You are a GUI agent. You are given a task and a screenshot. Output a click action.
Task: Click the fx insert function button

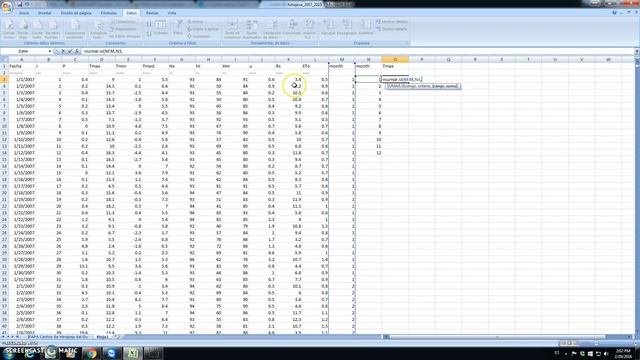click(76, 51)
